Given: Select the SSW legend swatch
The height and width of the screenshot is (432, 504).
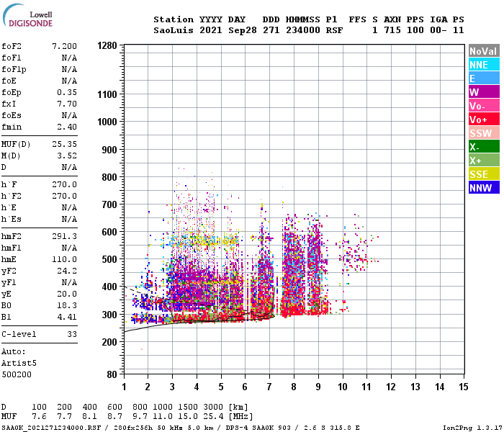Looking at the screenshot, I should tap(484, 133).
